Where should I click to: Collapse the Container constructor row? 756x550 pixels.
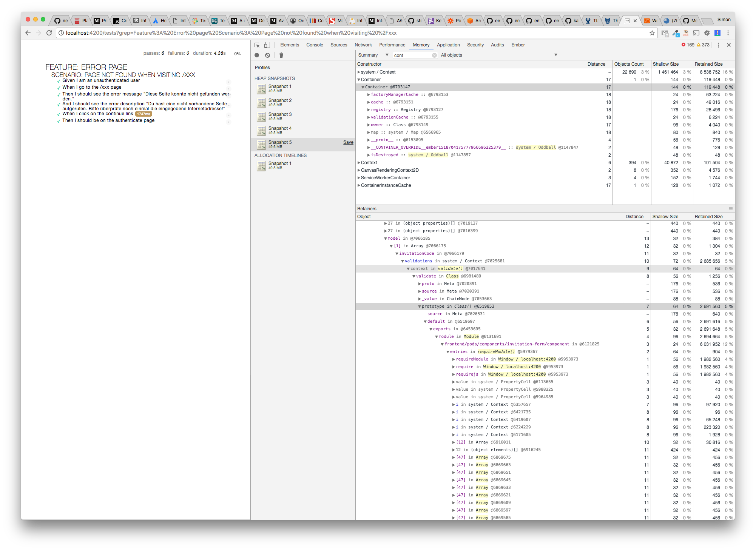[359, 80]
